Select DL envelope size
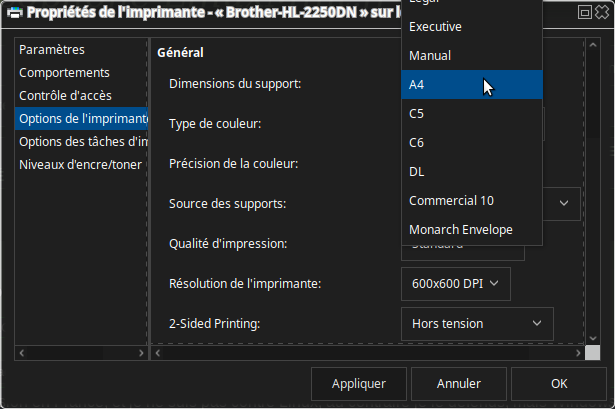Image resolution: width=615 pixels, height=409 pixels. pos(471,172)
